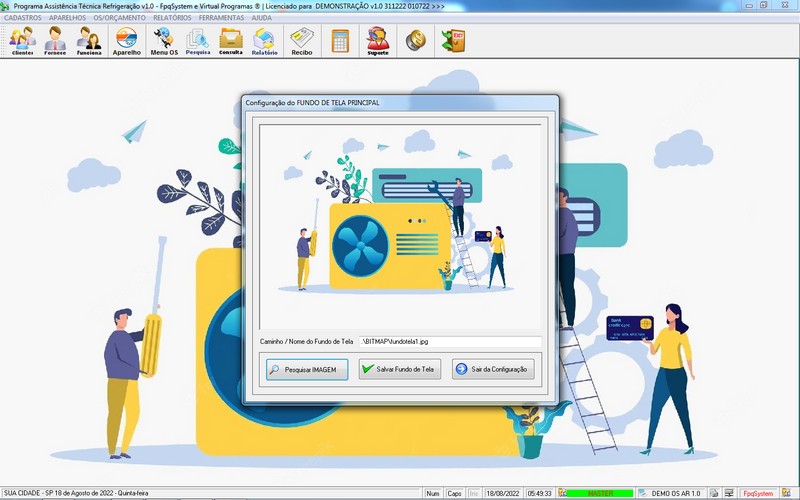Click the Suporte support icon
The height and width of the screenshot is (500, 800).
pos(377,41)
